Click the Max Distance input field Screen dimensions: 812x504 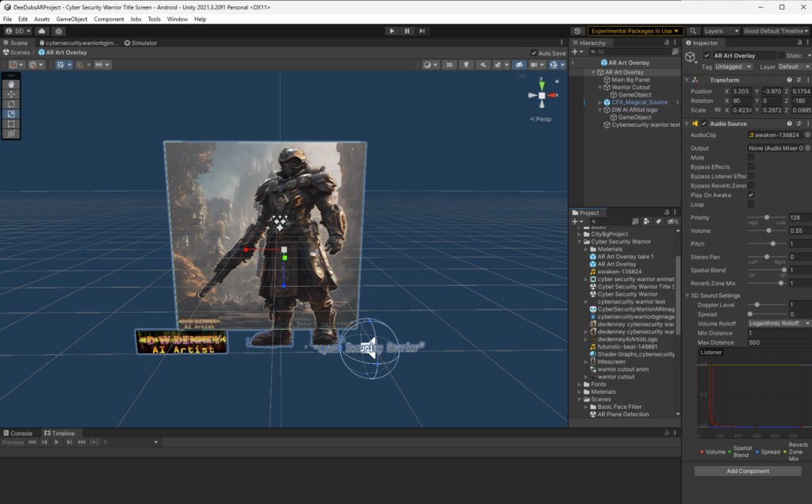pyautogui.click(x=779, y=342)
